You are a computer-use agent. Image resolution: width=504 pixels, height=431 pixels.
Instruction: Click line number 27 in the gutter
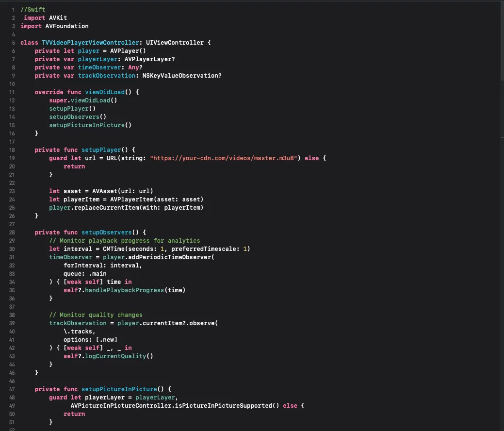coord(12,224)
